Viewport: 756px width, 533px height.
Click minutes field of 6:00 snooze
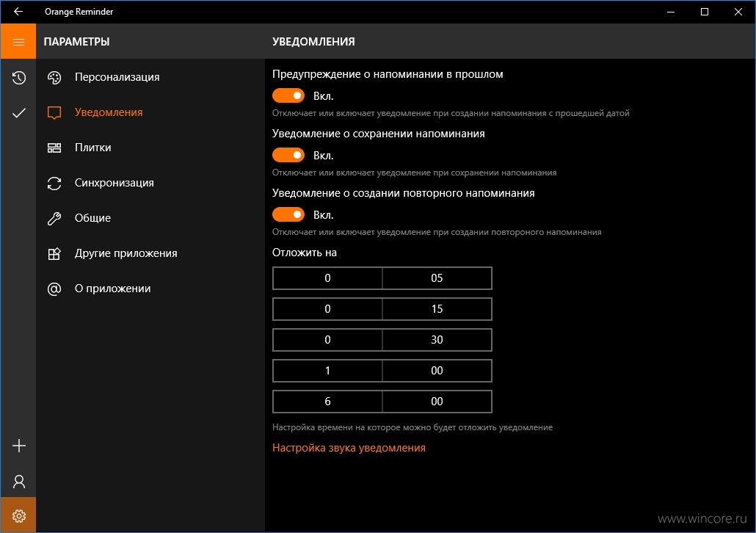437,402
